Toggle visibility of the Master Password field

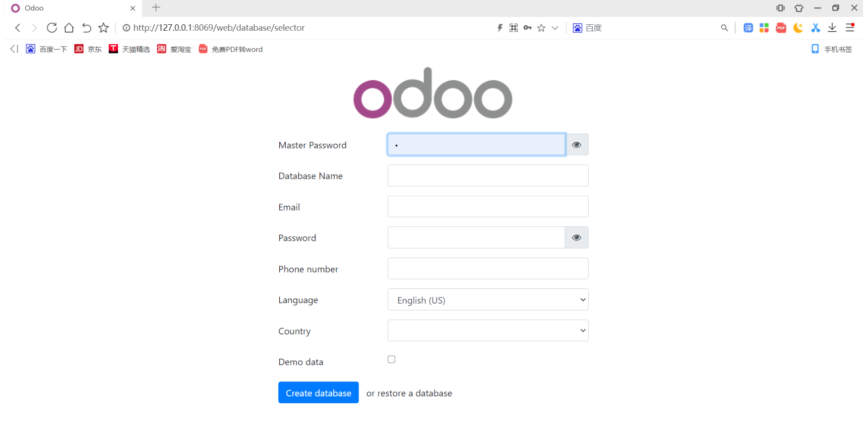tap(576, 144)
